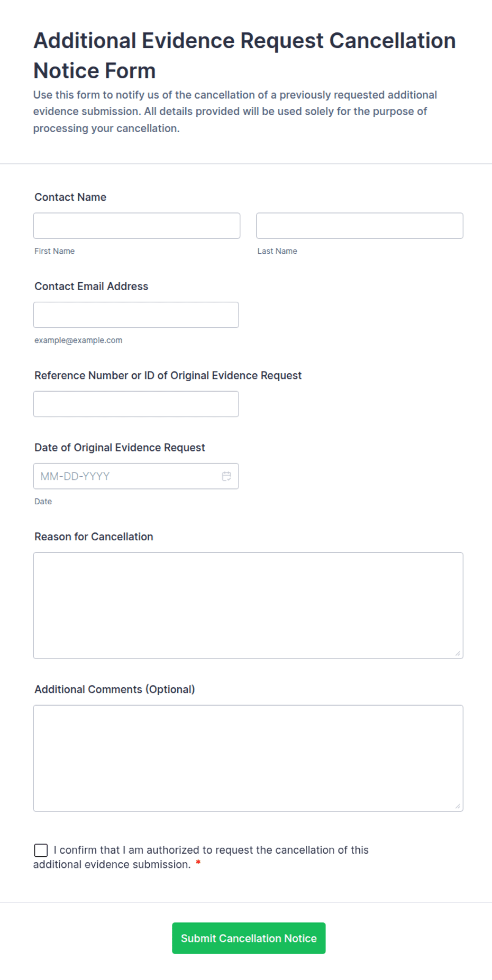Screen dimensions: 492x980
Task: Click the Submit Cancellation Notice button
Action: click(x=249, y=938)
